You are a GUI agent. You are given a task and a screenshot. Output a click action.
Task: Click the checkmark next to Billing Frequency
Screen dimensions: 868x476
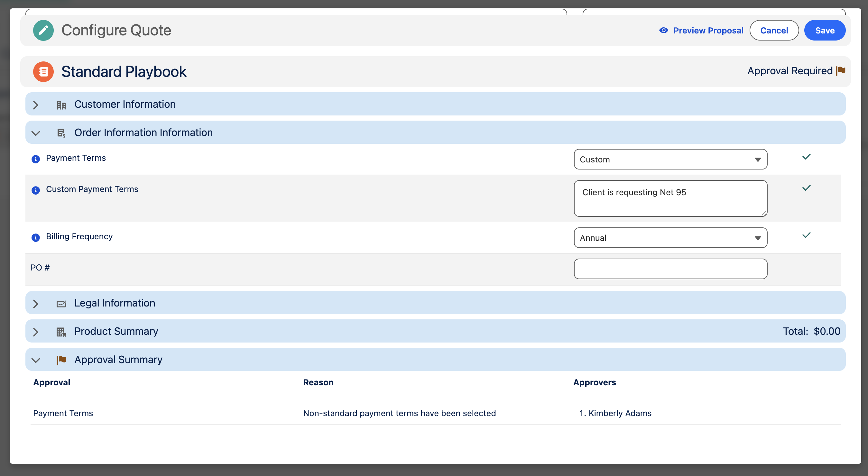tap(806, 235)
